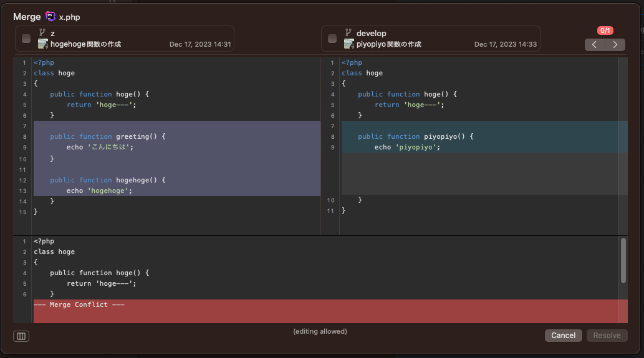Click the scrollbar in the merged result pane
The width and height of the screenshot is (644, 358).
point(623,260)
